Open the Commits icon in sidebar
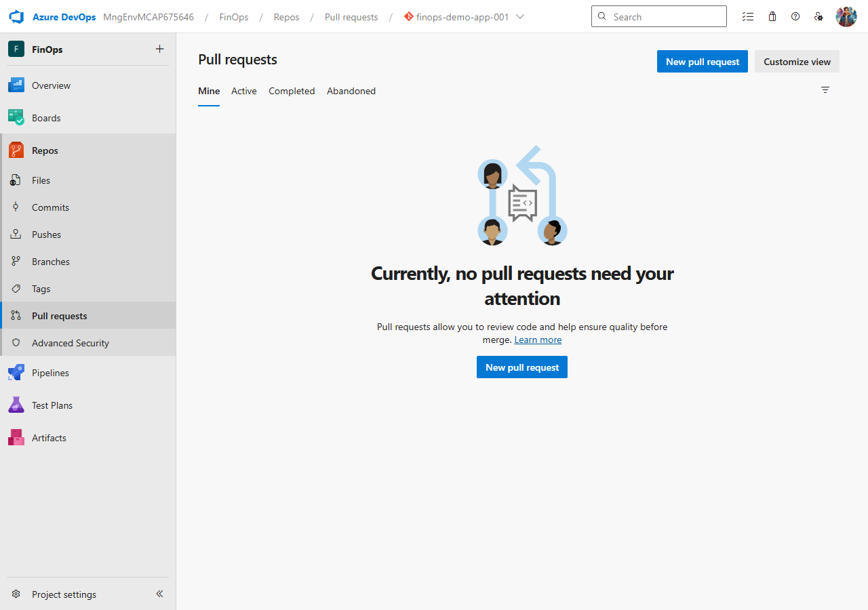This screenshot has height=610, width=868. click(16, 207)
